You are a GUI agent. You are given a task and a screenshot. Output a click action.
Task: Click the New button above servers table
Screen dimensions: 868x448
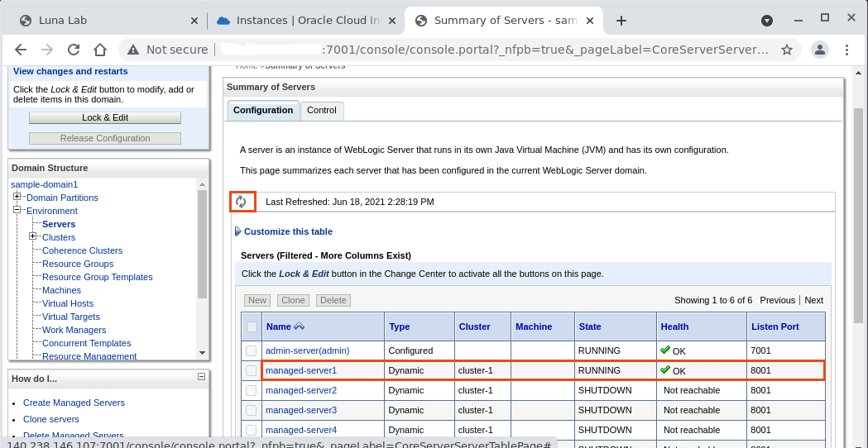point(257,300)
